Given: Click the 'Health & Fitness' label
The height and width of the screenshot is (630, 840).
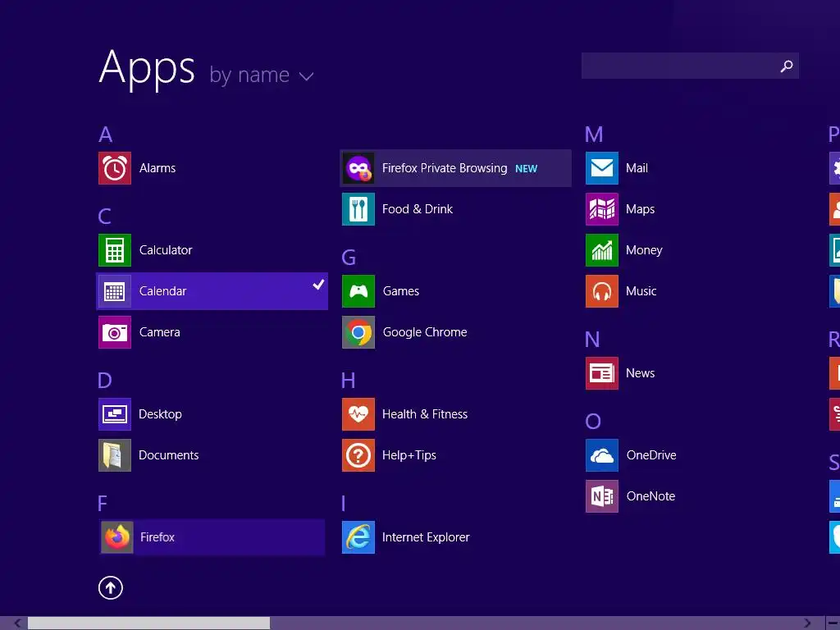Looking at the screenshot, I should (x=425, y=414).
